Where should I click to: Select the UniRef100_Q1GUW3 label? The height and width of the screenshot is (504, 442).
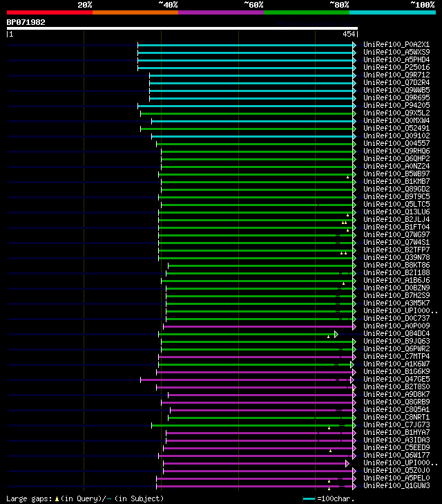click(x=396, y=485)
